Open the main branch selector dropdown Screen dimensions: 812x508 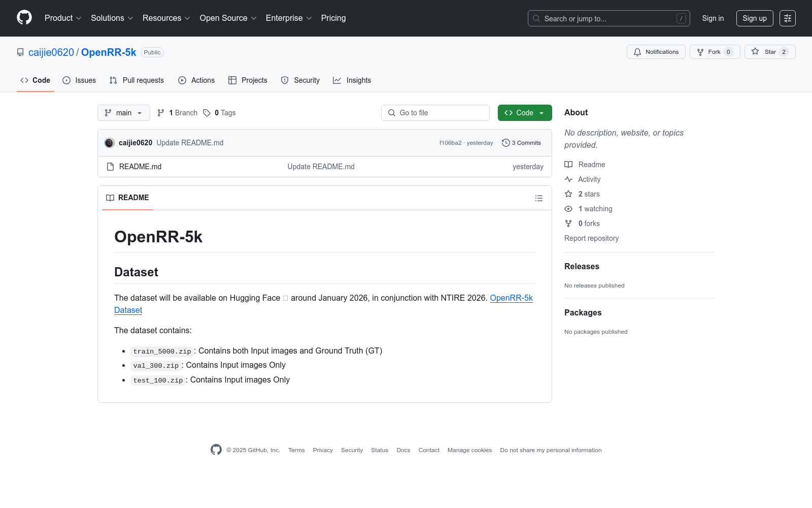124,113
